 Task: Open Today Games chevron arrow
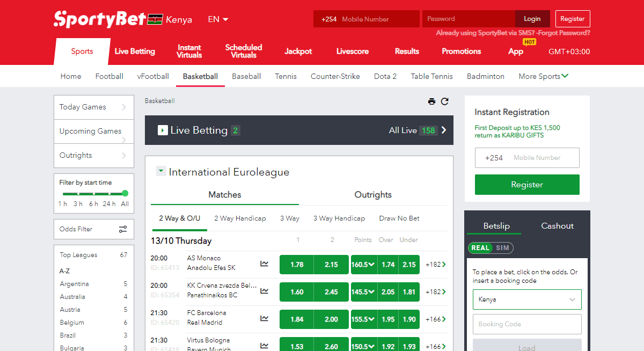click(x=124, y=107)
